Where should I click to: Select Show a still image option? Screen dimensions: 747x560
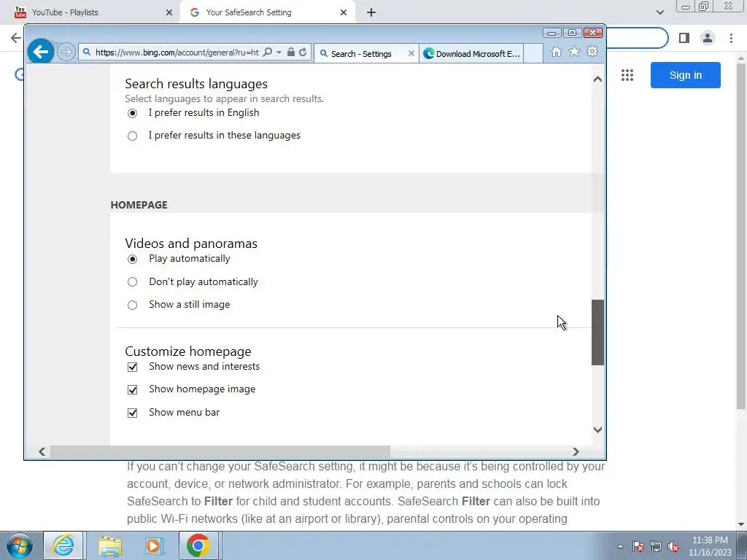133,305
